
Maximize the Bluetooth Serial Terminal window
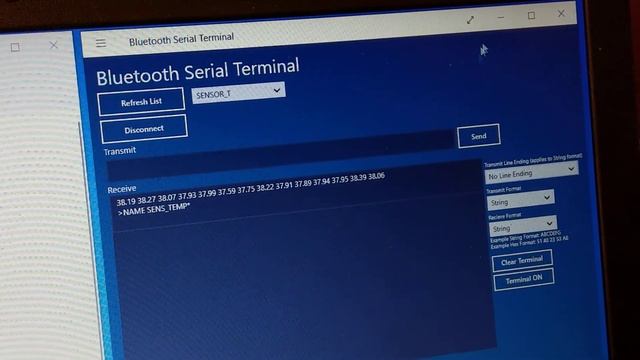(x=531, y=16)
